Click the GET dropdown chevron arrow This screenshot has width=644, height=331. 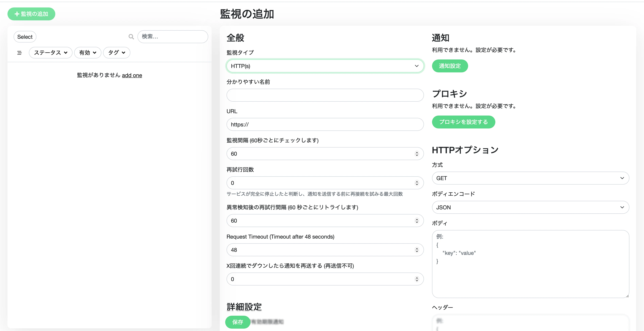[622, 178]
